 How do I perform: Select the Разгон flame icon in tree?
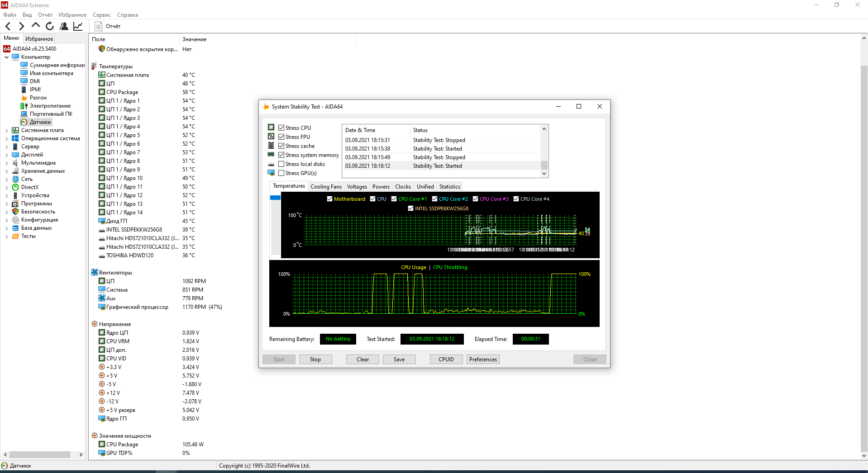click(24, 98)
